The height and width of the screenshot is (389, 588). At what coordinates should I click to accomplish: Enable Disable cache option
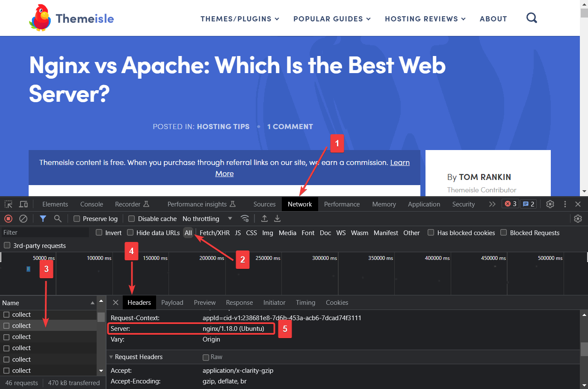click(131, 218)
